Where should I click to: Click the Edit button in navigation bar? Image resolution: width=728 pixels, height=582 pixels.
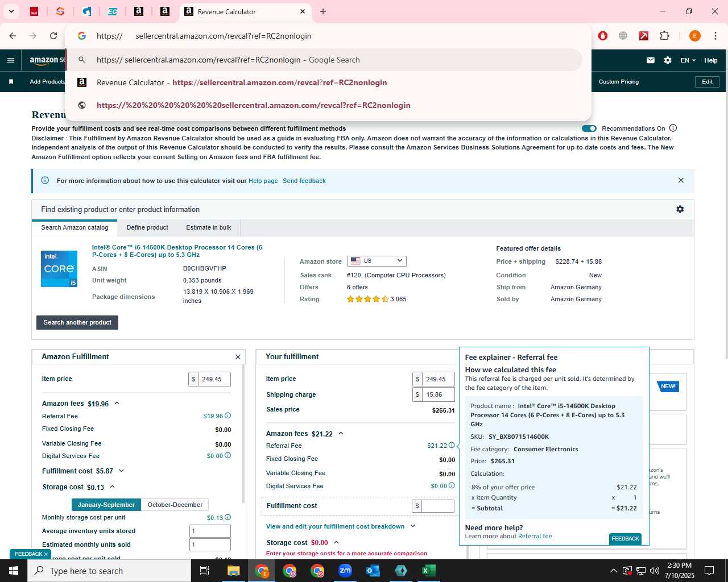[x=707, y=82]
